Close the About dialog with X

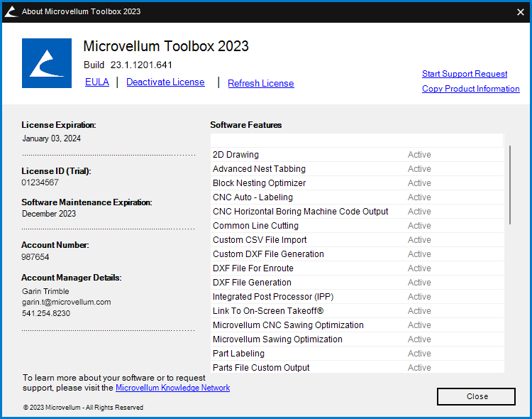[x=520, y=11]
